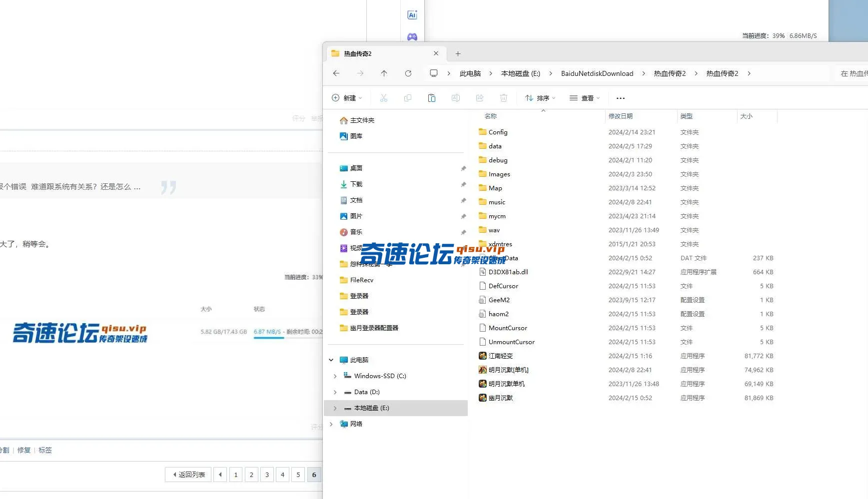Click 此电脑 in the address bar
868x499 pixels.
tap(470, 73)
